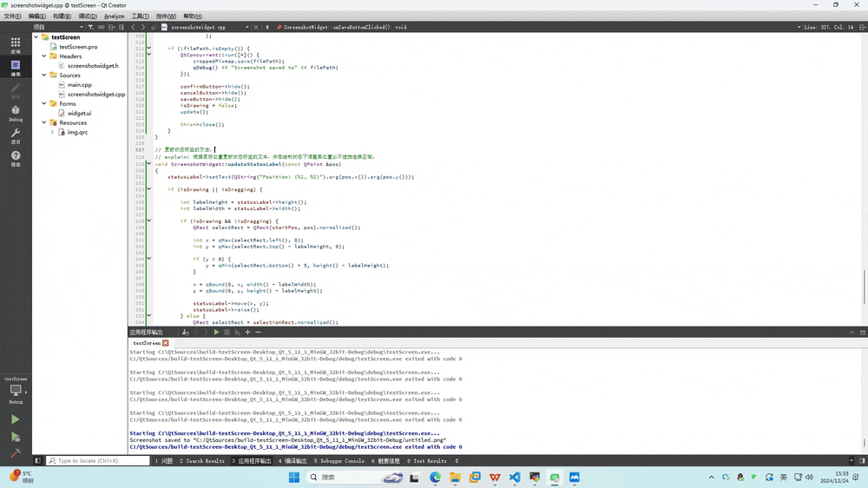Open Help mode question mark icon
The height and width of the screenshot is (488, 868).
point(16,158)
